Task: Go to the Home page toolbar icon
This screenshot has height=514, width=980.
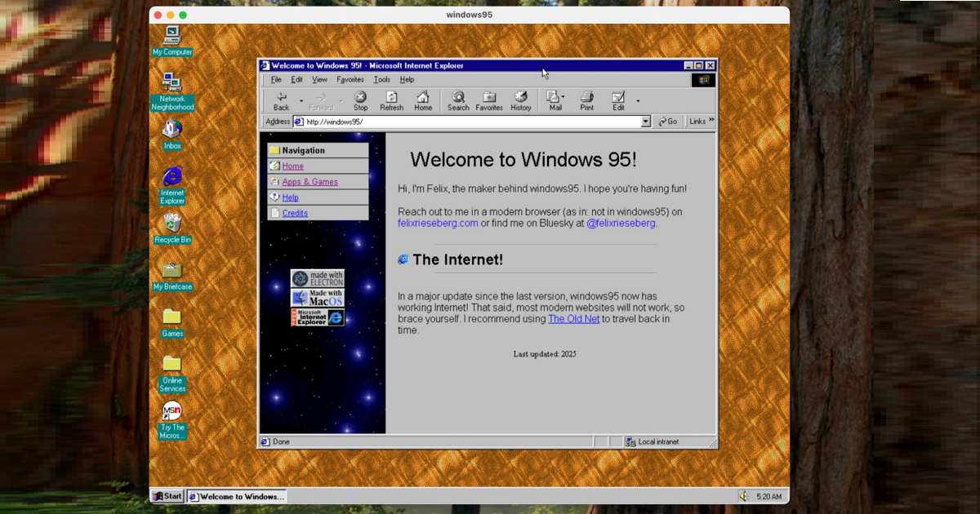Action: tap(423, 100)
